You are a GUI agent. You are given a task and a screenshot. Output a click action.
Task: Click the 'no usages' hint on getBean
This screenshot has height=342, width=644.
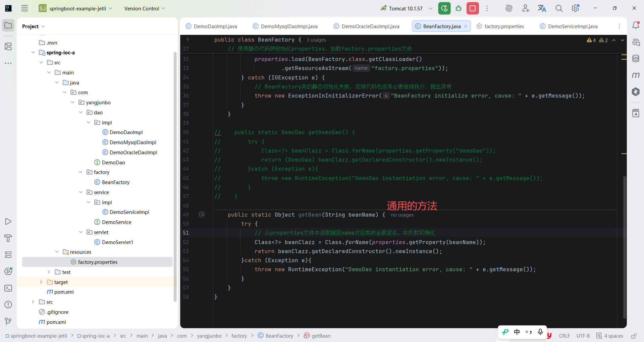pyautogui.click(x=402, y=215)
